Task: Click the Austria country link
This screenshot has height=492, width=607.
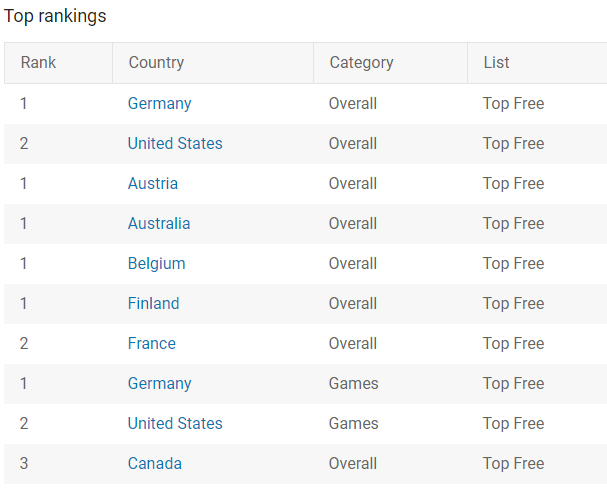Action: (x=153, y=183)
